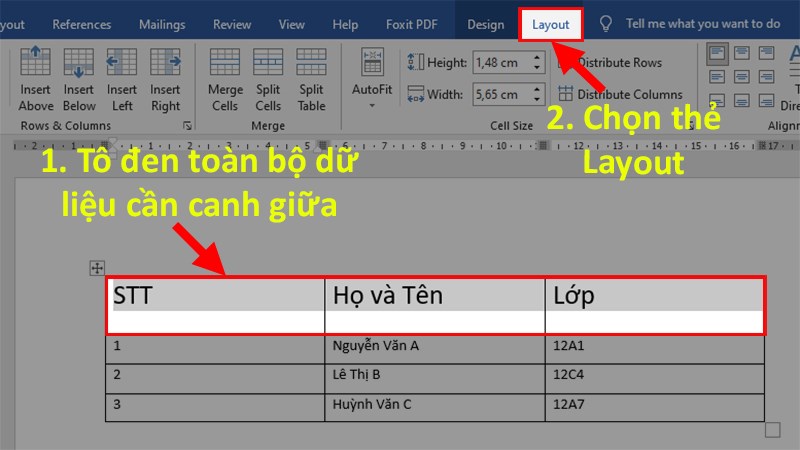Image resolution: width=800 pixels, height=450 pixels.
Task: Select the table Layout tab
Action: (x=551, y=24)
